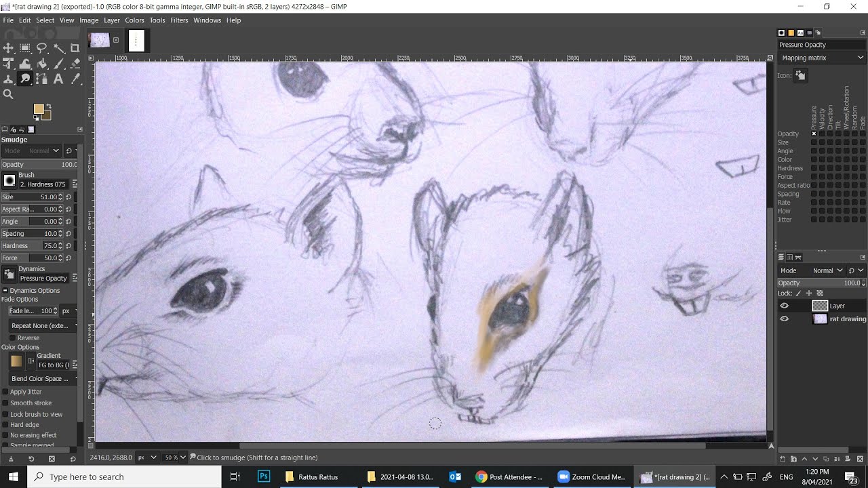The width and height of the screenshot is (868, 488).
Task: Create a new layer icon in Layers panel
Action: click(783, 459)
